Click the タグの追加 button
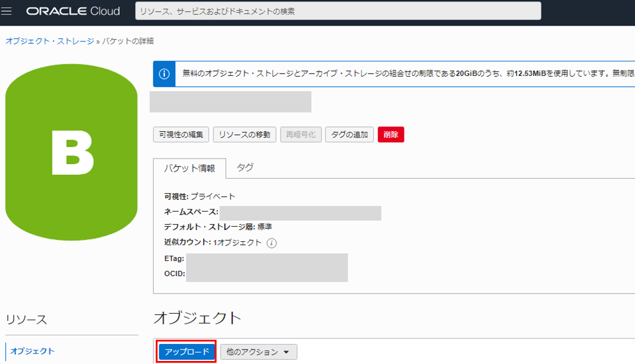Viewport: 635px width, 364px height. (x=350, y=135)
